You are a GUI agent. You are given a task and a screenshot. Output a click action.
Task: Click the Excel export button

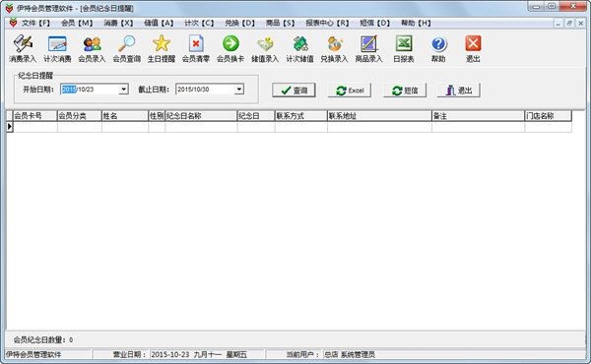pos(350,91)
